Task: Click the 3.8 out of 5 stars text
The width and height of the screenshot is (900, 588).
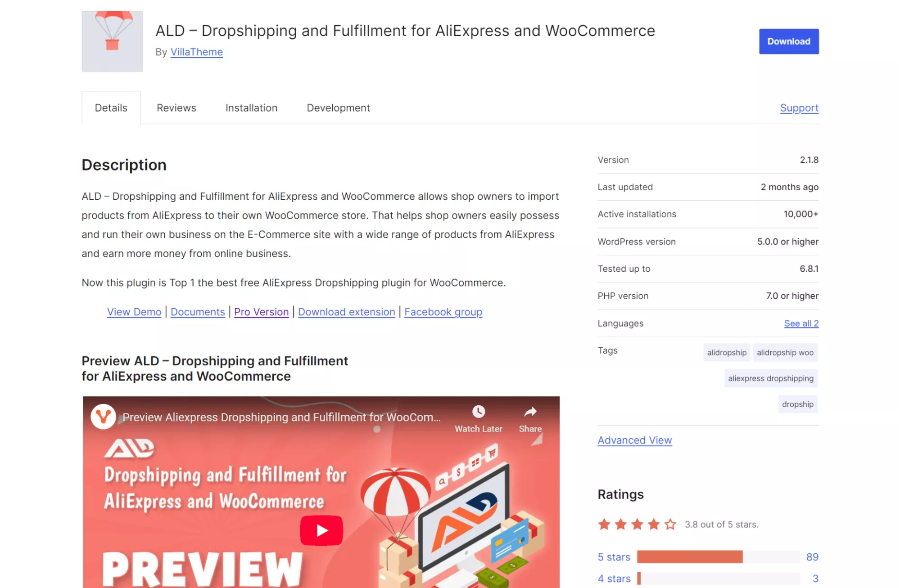Action: click(722, 525)
